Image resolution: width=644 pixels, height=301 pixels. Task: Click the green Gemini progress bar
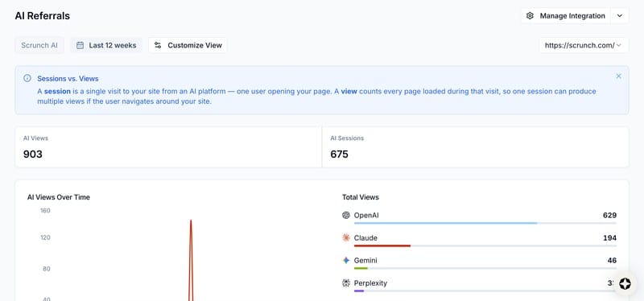pyautogui.click(x=361, y=268)
